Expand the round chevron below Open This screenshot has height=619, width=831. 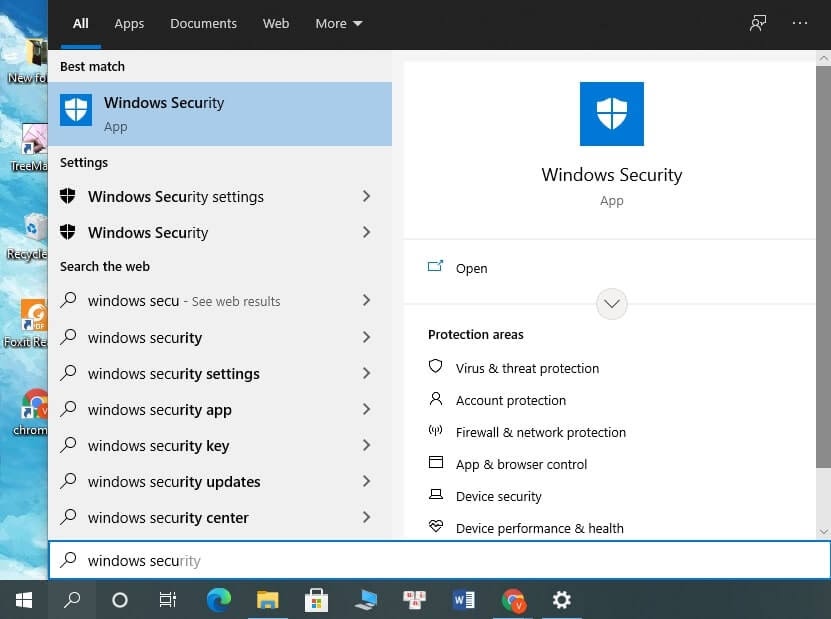[x=612, y=304]
